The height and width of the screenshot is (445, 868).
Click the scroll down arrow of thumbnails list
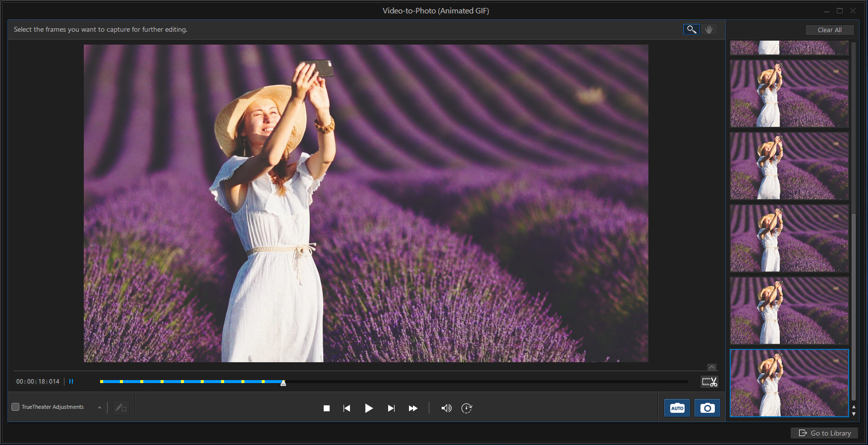[x=854, y=414]
